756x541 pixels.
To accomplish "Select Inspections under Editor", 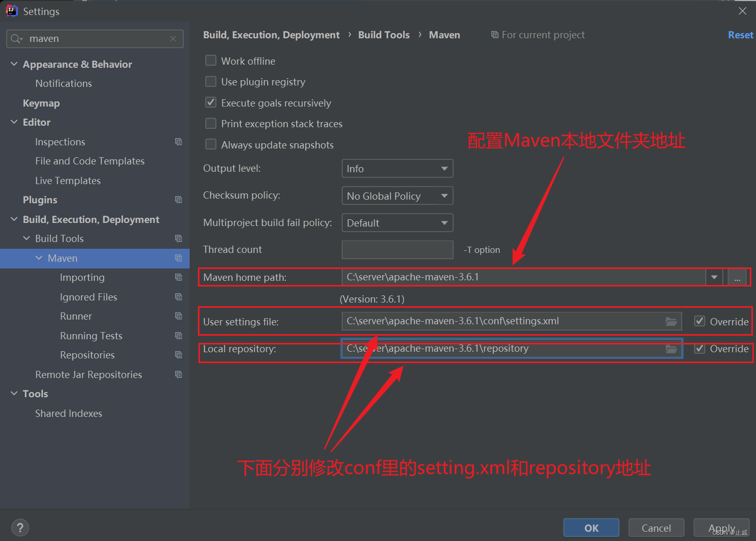I will pos(60,142).
